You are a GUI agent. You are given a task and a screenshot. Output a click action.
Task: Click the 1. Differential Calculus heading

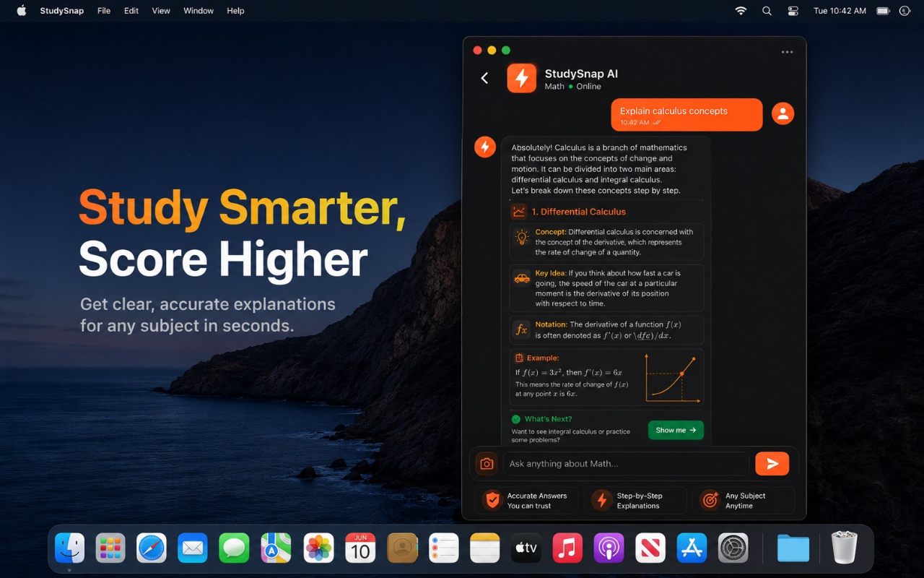[x=578, y=212]
